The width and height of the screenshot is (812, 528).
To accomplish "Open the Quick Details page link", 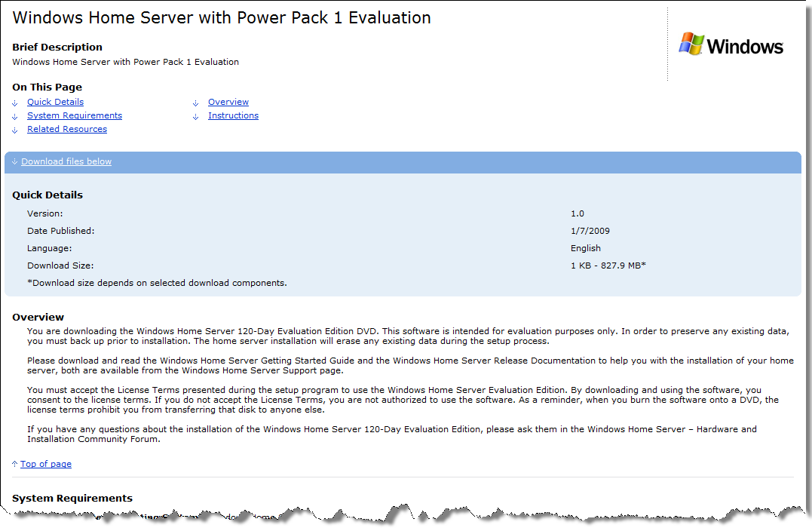I will point(55,102).
